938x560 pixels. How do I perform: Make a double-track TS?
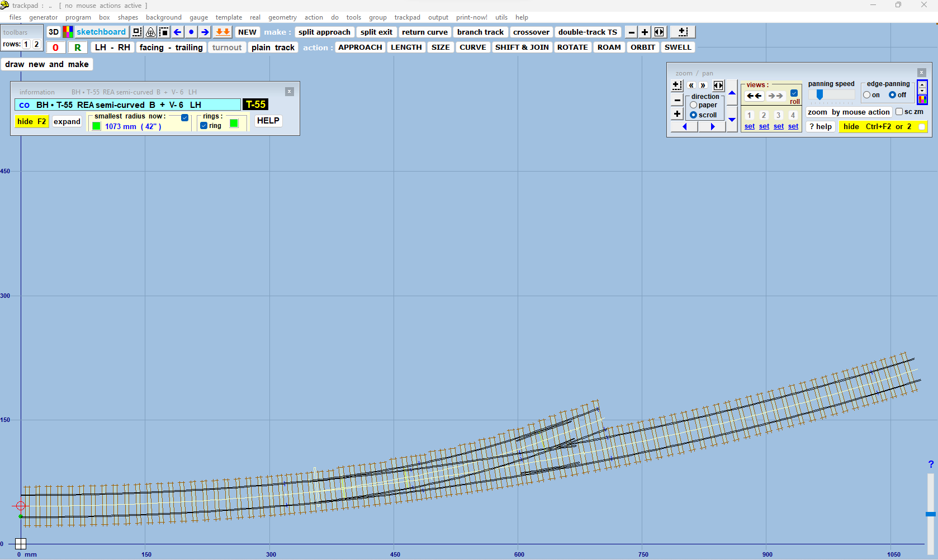[588, 32]
